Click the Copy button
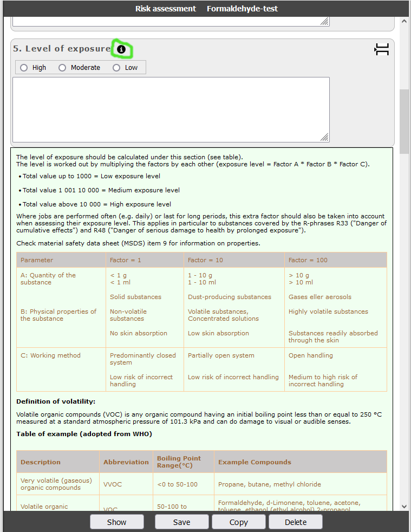411x532 pixels. click(239, 522)
